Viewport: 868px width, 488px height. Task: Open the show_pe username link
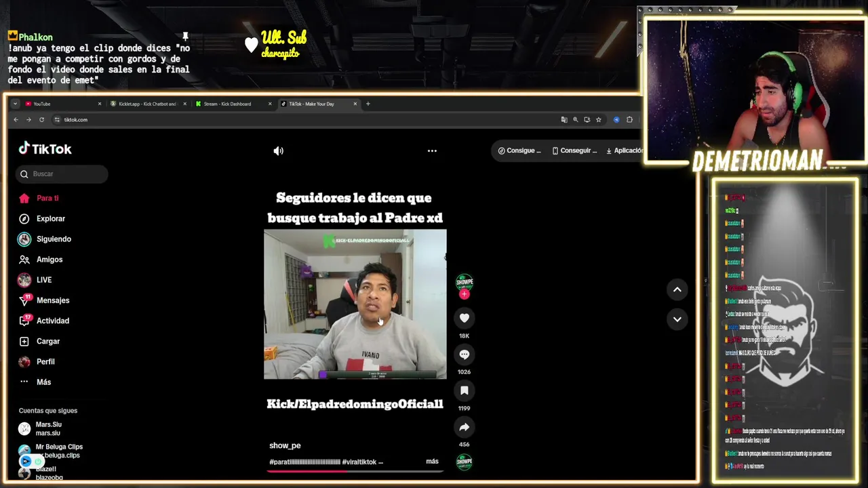(285, 445)
